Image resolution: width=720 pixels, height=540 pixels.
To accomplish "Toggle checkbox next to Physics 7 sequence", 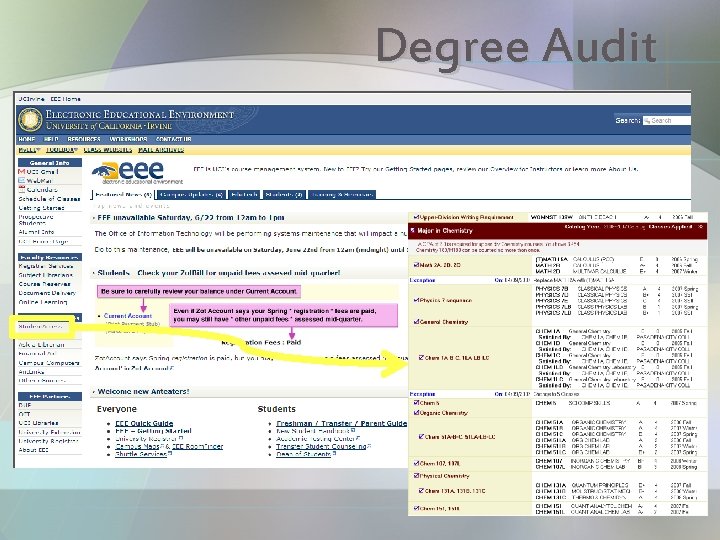I will click(416, 300).
